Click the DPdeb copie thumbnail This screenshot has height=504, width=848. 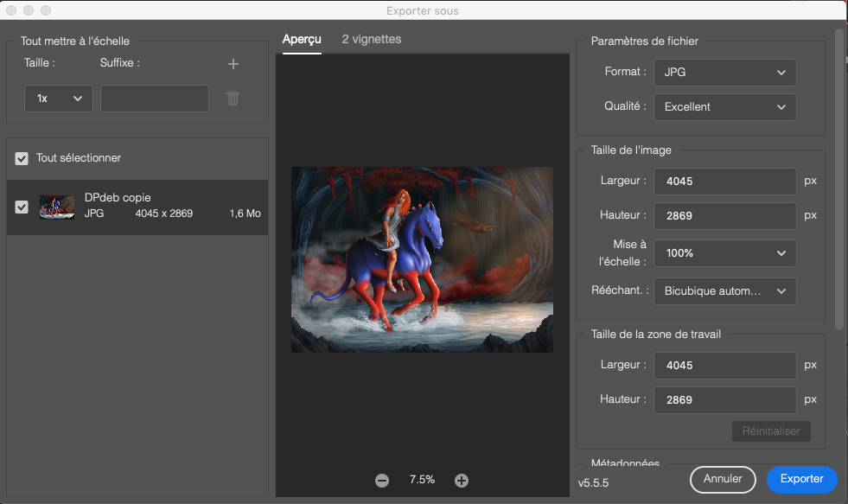click(56, 207)
